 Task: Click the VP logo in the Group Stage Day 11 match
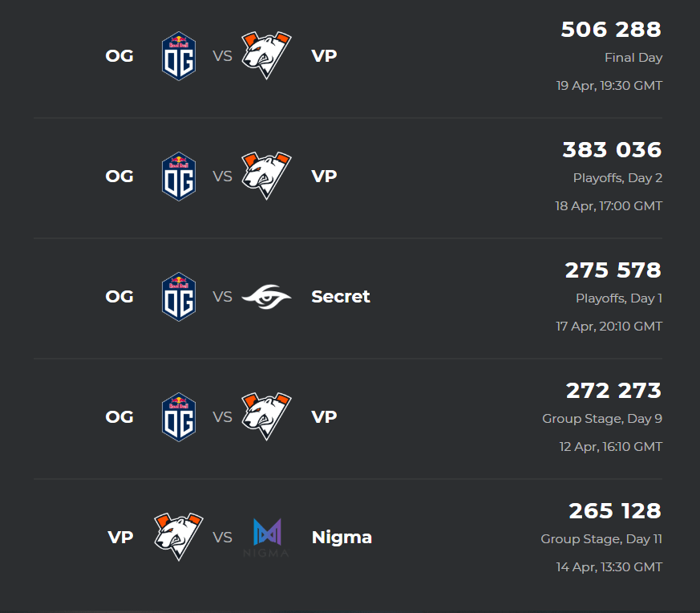[179, 537]
